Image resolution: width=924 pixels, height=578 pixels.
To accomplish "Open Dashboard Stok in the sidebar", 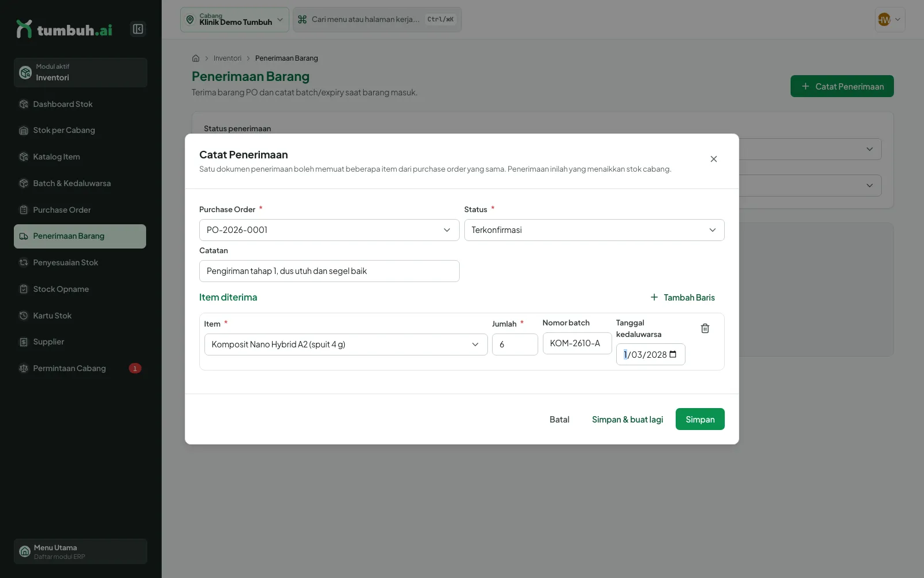I will (80, 104).
